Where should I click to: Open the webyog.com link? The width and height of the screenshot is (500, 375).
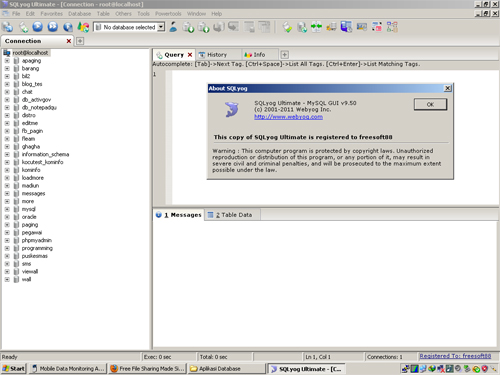(x=288, y=117)
